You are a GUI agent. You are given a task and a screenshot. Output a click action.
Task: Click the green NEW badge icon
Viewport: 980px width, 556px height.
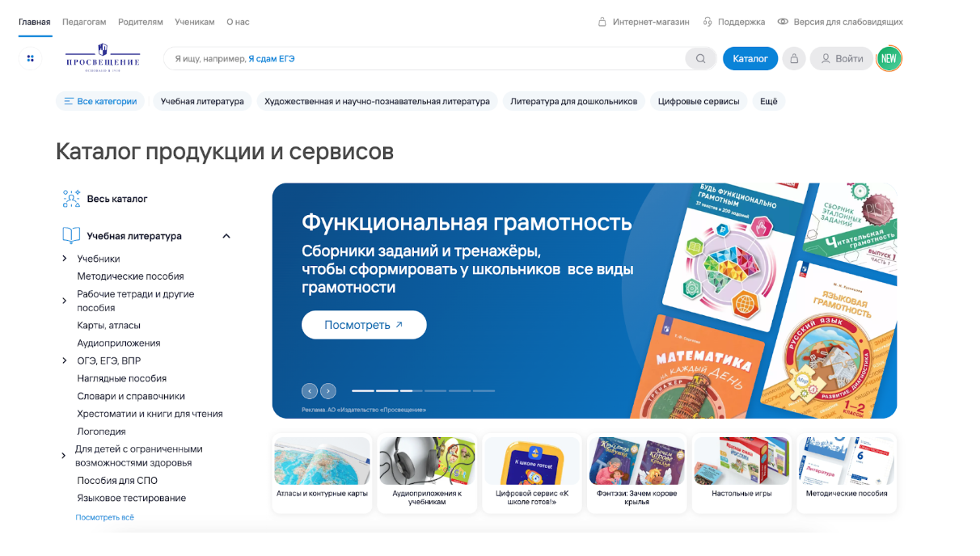click(x=889, y=58)
